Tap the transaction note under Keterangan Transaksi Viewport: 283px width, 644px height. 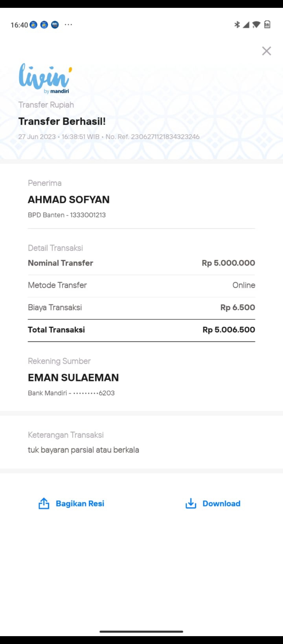[x=83, y=450]
